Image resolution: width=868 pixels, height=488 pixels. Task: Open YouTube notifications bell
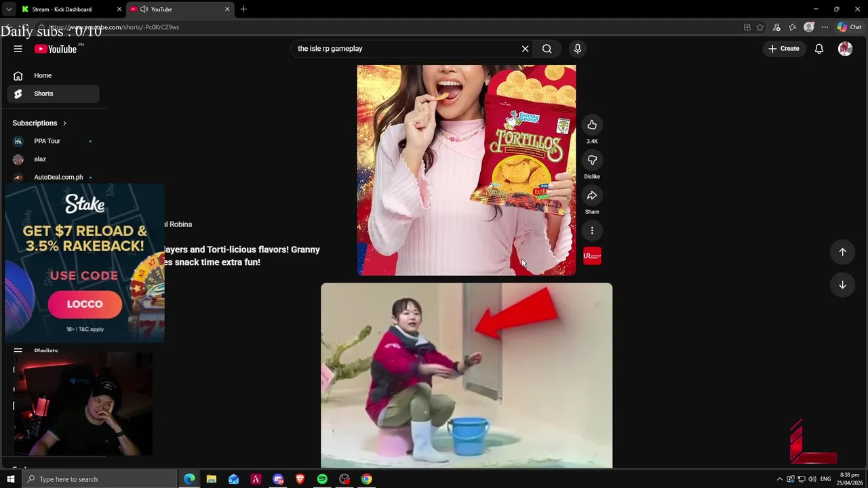(x=819, y=49)
